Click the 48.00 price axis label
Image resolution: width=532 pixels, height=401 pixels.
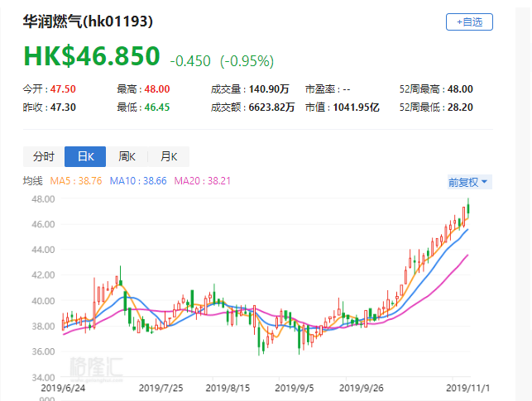(x=43, y=199)
